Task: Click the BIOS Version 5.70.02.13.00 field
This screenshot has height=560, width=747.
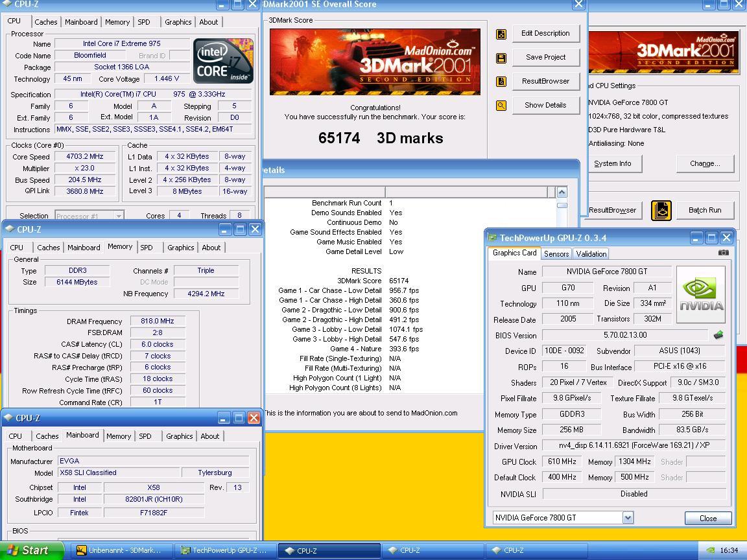Action: pos(625,335)
